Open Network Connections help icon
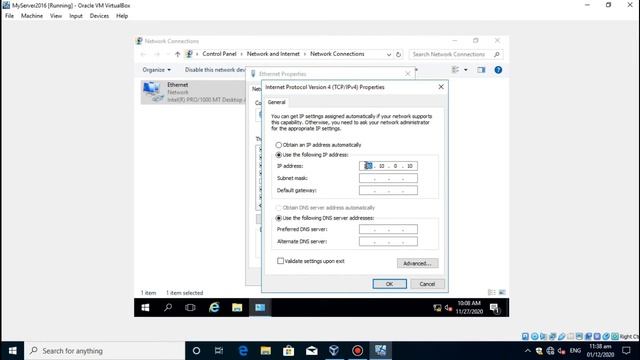 [498, 70]
